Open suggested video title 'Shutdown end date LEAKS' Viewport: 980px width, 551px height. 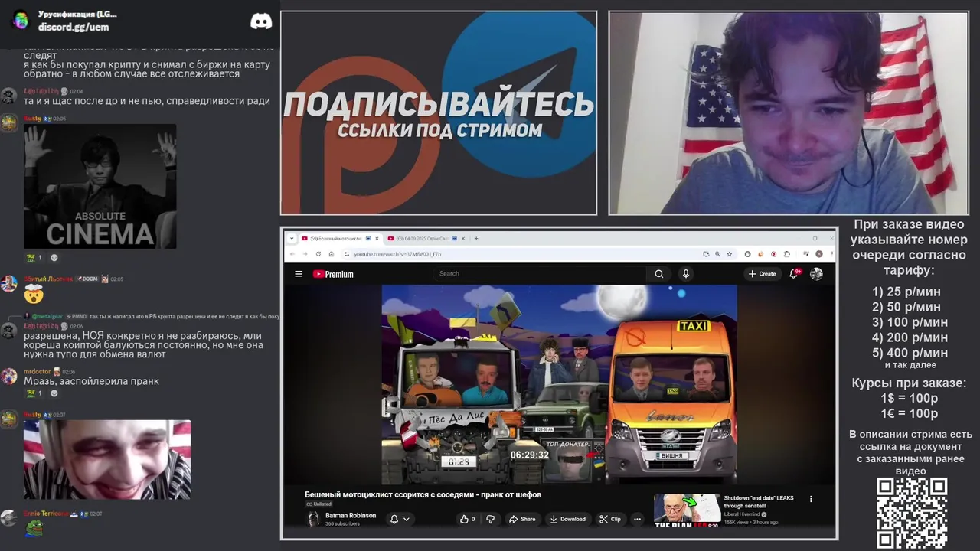[759, 501]
